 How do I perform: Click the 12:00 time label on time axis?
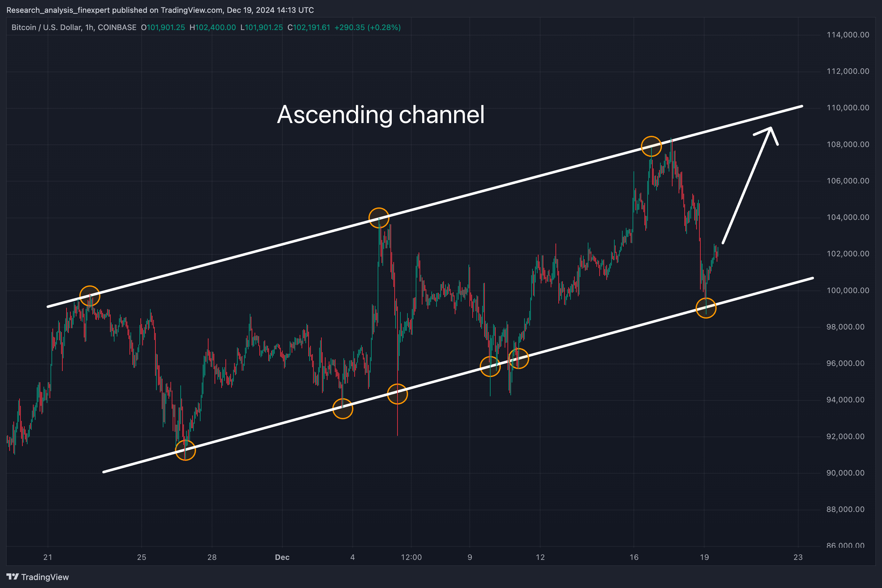click(411, 557)
